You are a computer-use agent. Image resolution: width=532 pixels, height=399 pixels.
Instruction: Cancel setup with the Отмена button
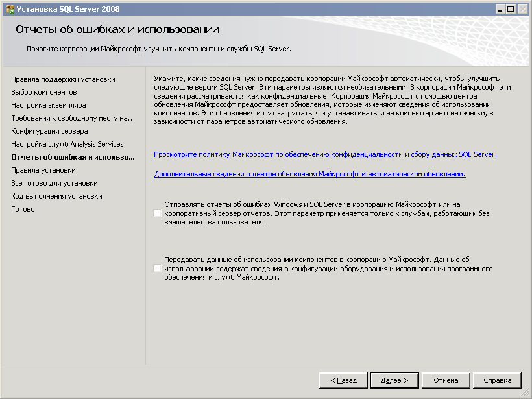446,380
